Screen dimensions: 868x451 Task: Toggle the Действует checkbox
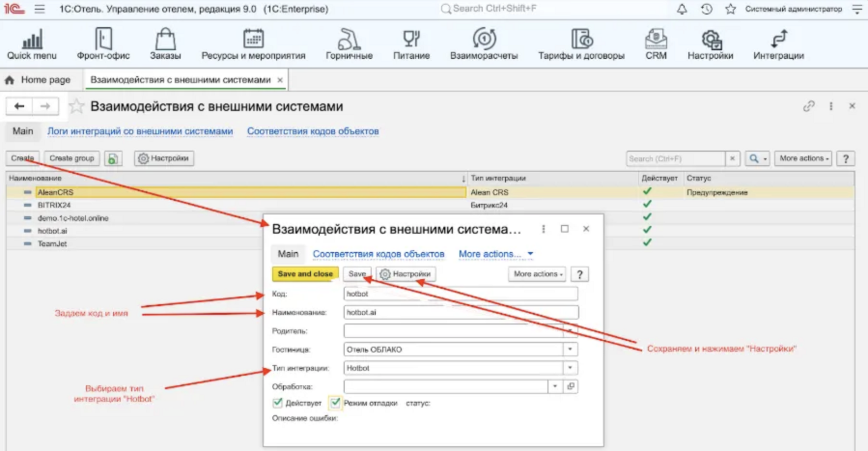(x=277, y=402)
